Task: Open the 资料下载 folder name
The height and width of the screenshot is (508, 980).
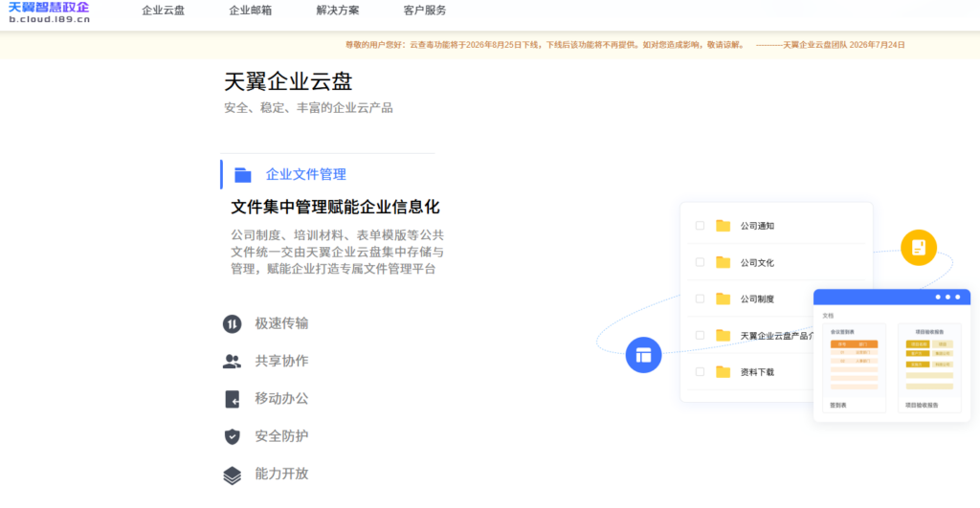Action: point(758,372)
